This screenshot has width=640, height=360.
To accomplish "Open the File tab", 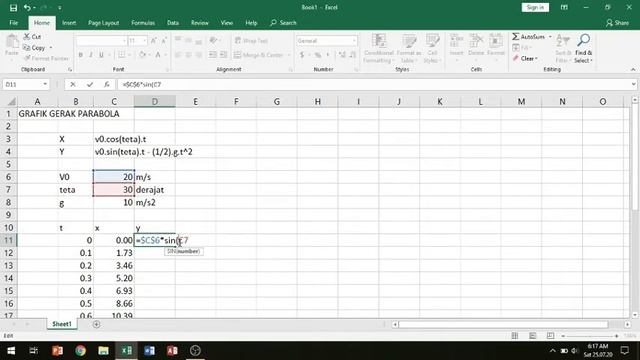I will (13, 23).
